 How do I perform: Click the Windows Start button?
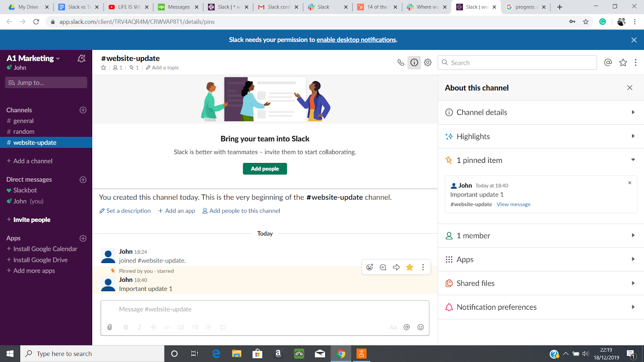click(10, 354)
